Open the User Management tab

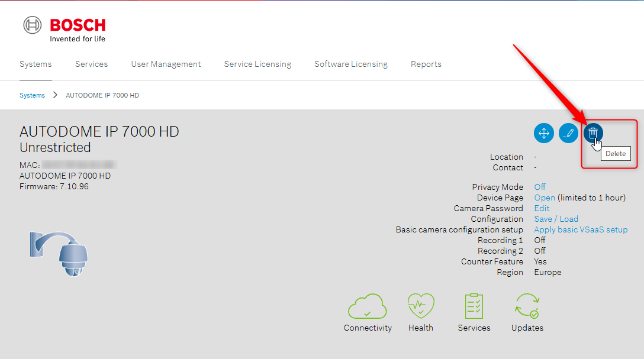point(166,64)
